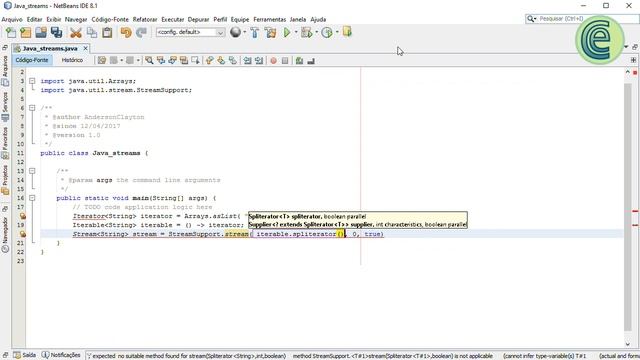Open the Editar menu

pyautogui.click(x=34, y=19)
